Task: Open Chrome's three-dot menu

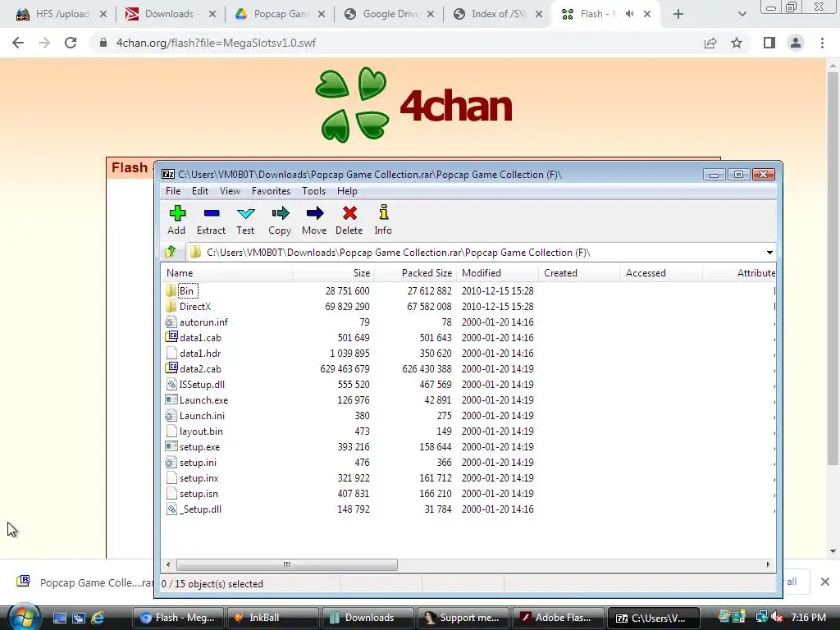Action: tap(822, 43)
